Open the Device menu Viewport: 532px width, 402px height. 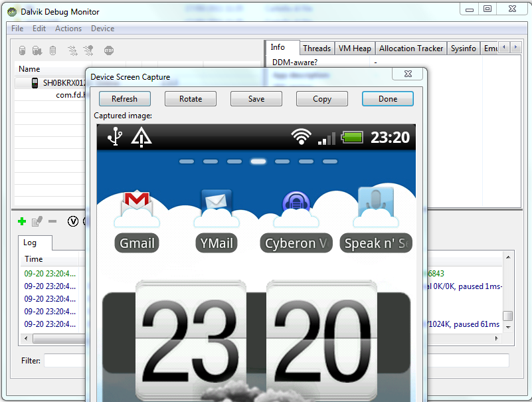(x=102, y=29)
